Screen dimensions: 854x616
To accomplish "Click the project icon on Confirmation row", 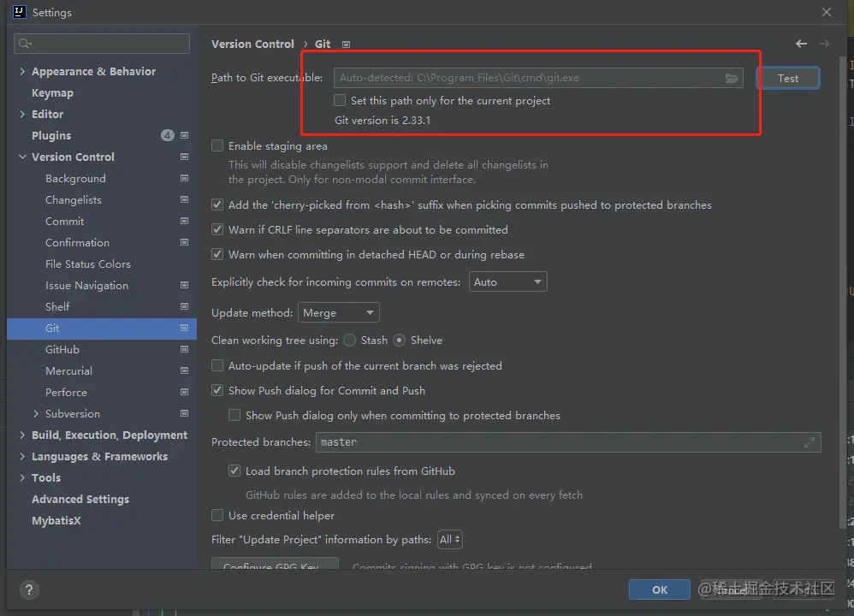I will point(184,242).
